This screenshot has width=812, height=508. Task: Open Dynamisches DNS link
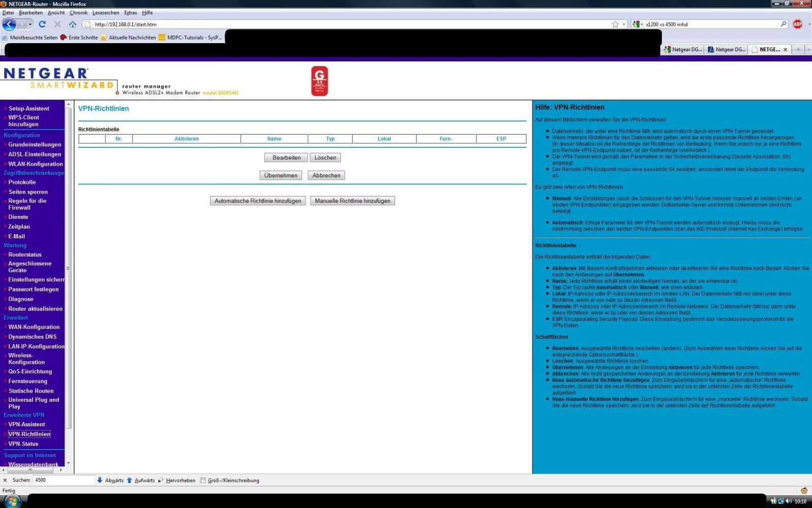click(x=32, y=337)
